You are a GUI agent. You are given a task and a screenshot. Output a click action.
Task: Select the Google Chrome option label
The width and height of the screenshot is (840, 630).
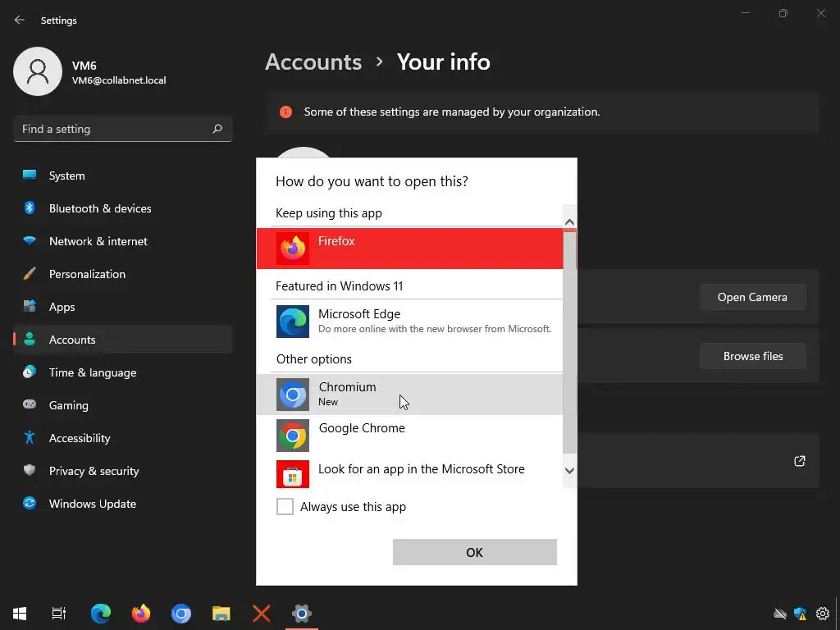tap(362, 428)
